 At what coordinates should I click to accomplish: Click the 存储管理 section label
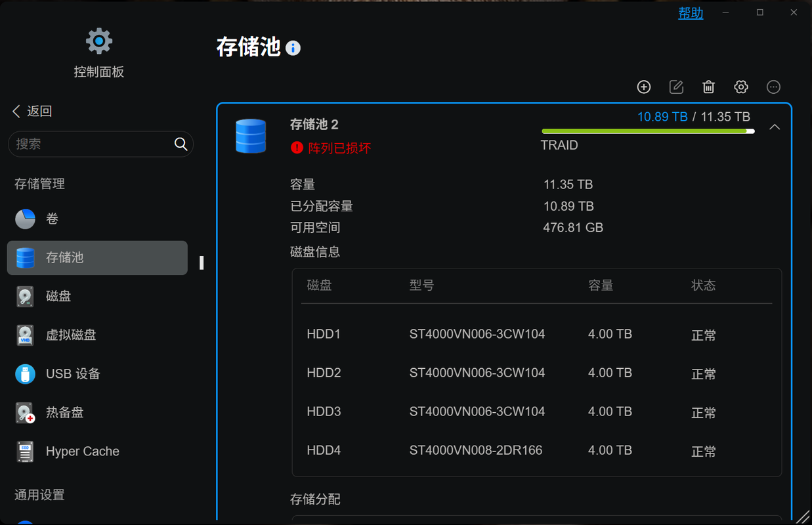point(39,184)
